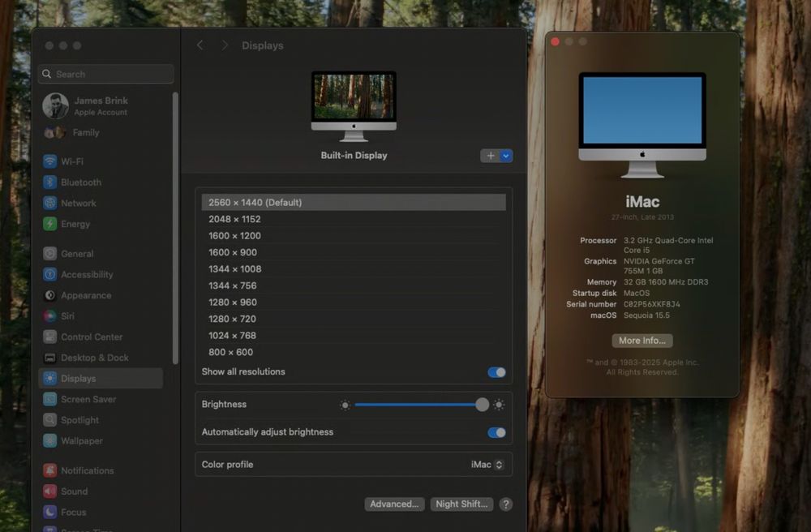
Task: Click the Spotlight magnifier icon in sidebar
Action: (49, 420)
